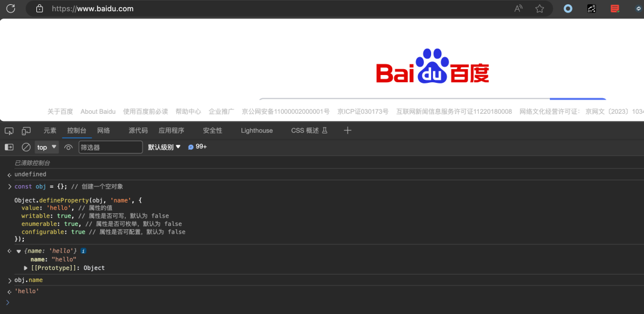Click the const obj = {} line
Screen dimensions: 644x314
[x=69, y=186]
